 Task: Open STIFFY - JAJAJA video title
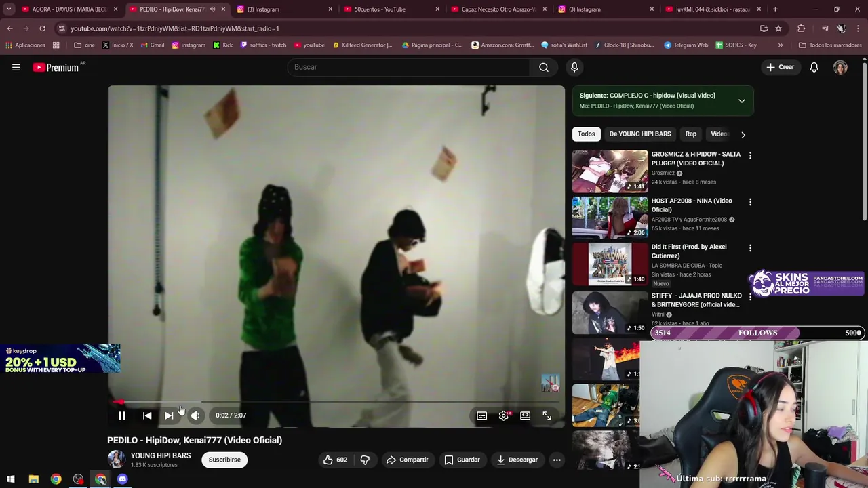tap(696, 300)
